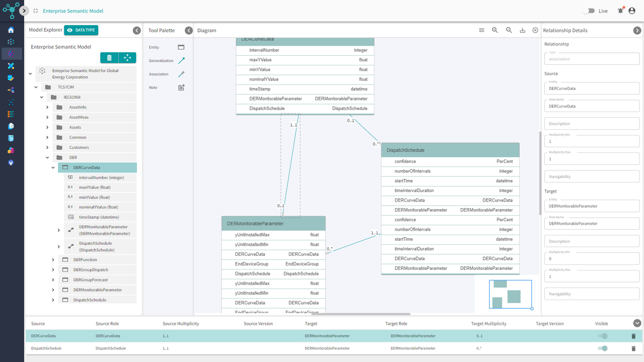Open the notifications bell
The height and width of the screenshot is (362, 644).
point(620,11)
